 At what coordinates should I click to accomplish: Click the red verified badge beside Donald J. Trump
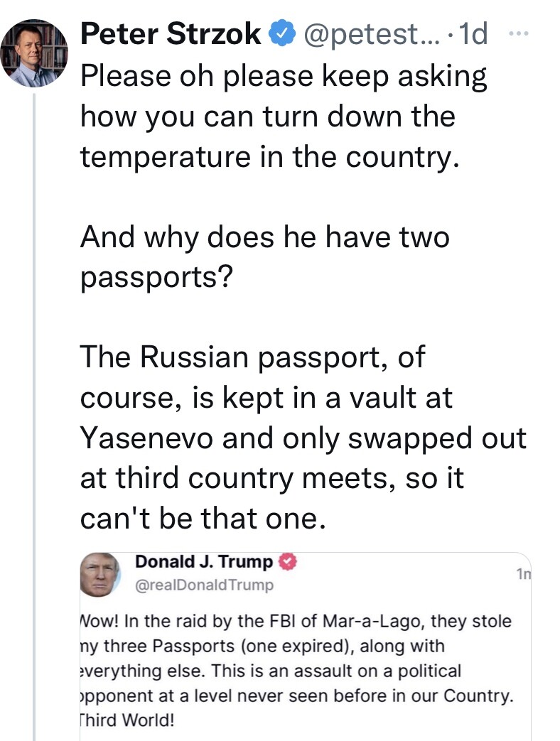click(287, 561)
